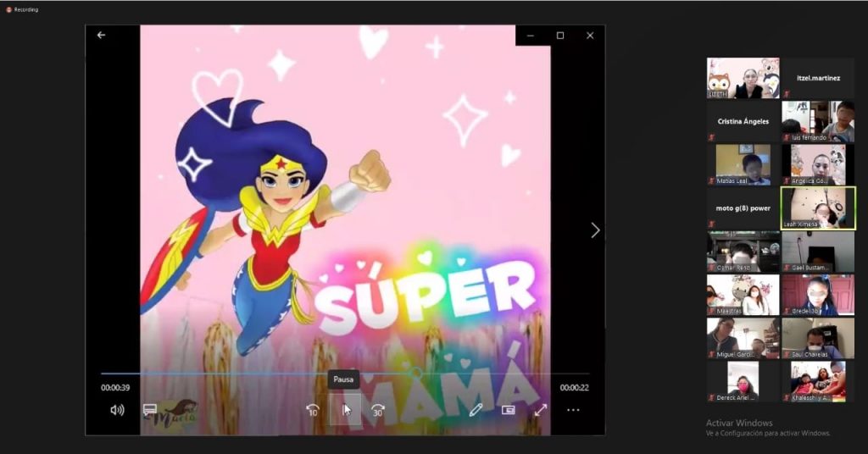Select the Cristina Ángeles participant tile
Image resolution: width=868 pixels, height=454 pixels.
[743, 121]
